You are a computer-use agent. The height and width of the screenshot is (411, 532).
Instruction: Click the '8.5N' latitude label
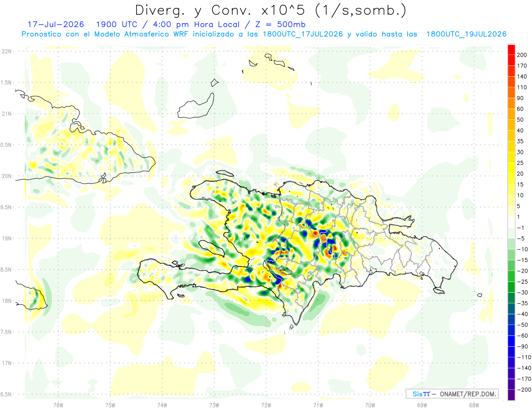[x=7, y=270]
